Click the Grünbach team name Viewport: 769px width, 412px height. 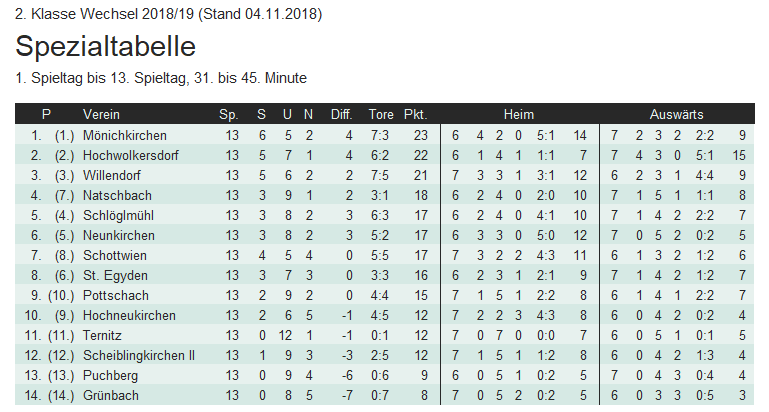(x=111, y=395)
